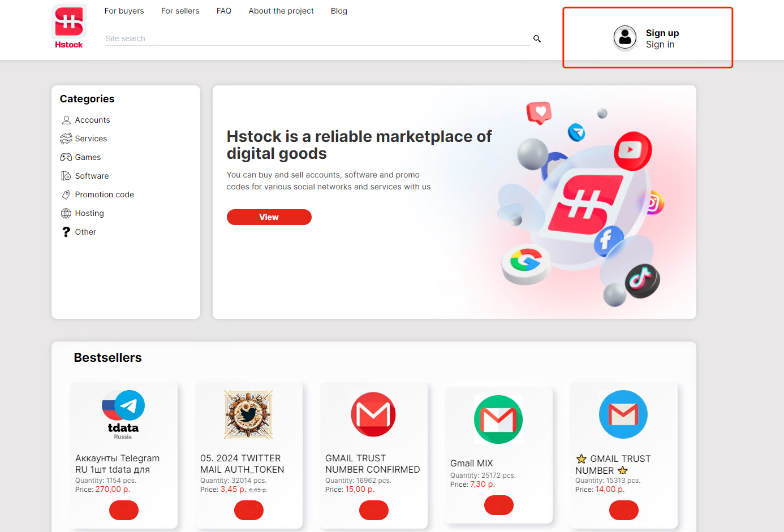This screenshot has height=532, width=784.
Task: Click red button under starred Gmail Trust card
Action: tap(624, 510)
